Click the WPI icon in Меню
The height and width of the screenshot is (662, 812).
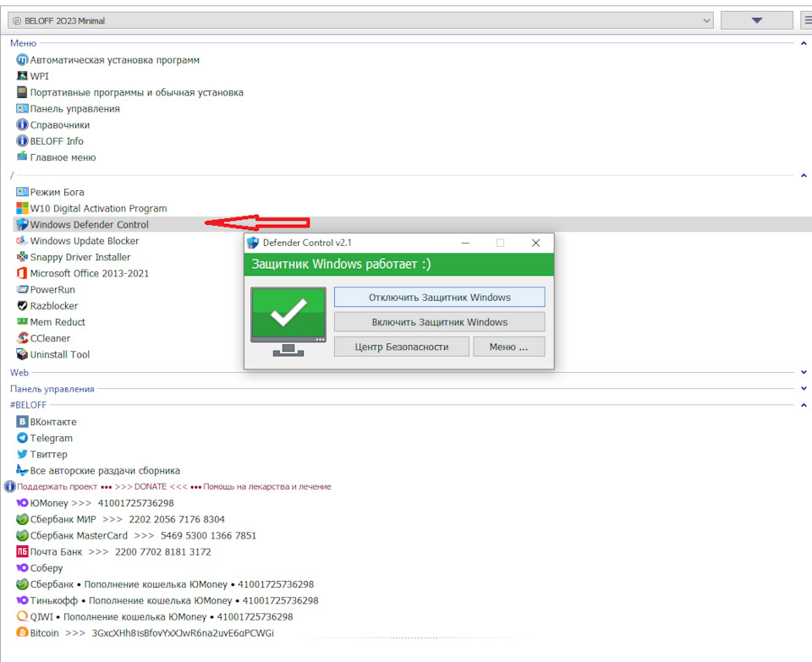pyautogui.click(x=22, y=76)
